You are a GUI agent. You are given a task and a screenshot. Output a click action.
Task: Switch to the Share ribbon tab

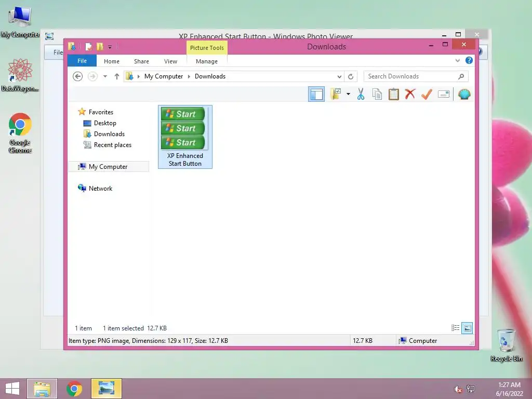pyautogui.click(x=141, y=61)
